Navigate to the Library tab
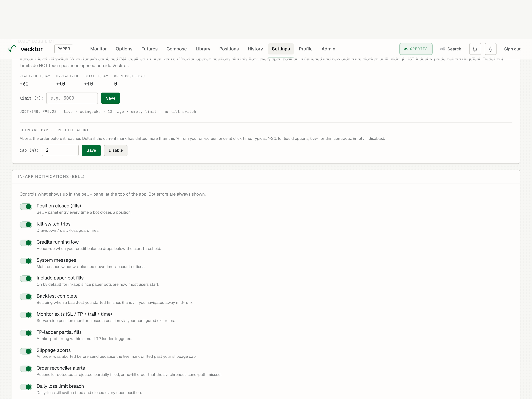532x399 pixels. pyautogui.click(x=203, y=49)
